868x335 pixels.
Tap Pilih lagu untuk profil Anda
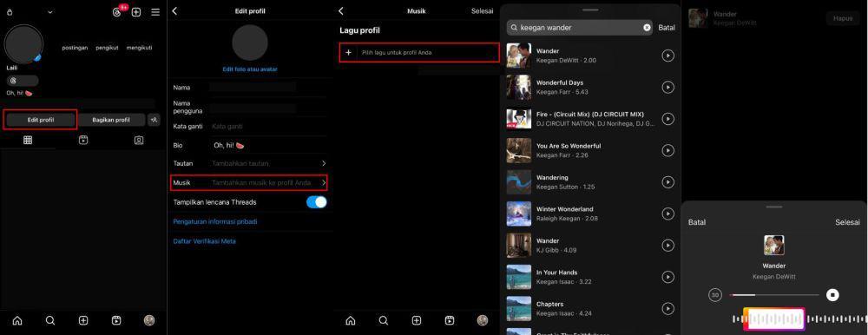click(x=419, y=52)
